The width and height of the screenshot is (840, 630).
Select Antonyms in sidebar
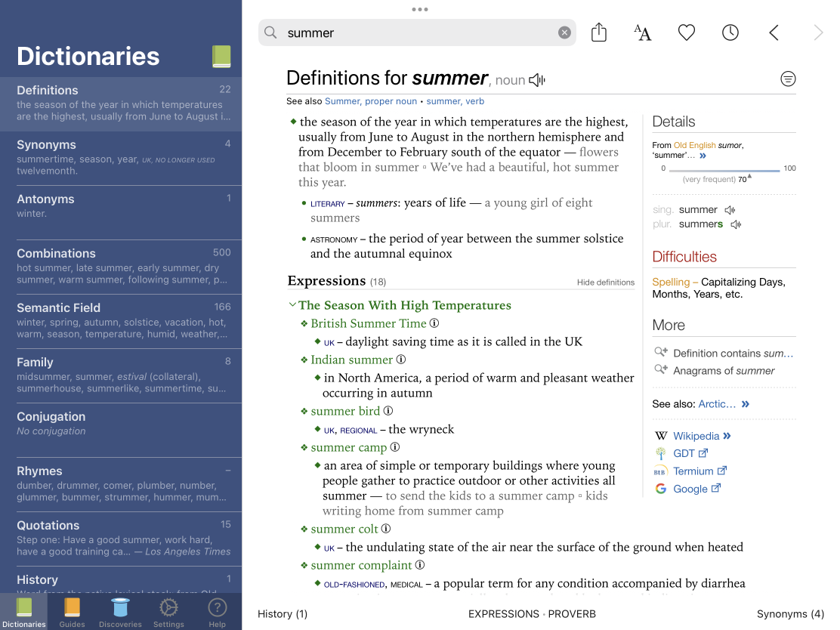tap(121, 213)
